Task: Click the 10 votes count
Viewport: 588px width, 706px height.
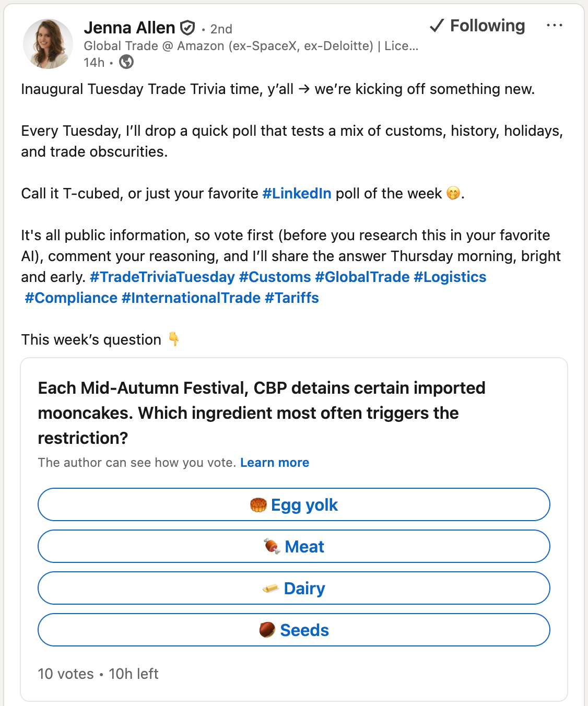Action: 66,674
